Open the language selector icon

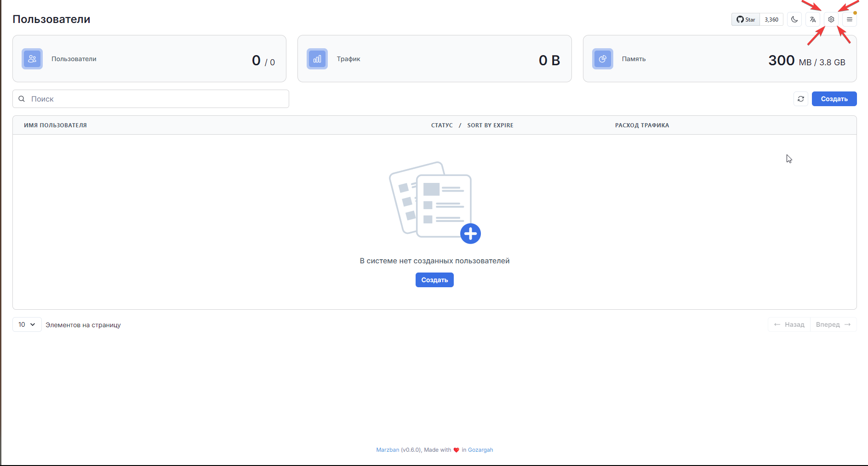[x=813, y=19]
